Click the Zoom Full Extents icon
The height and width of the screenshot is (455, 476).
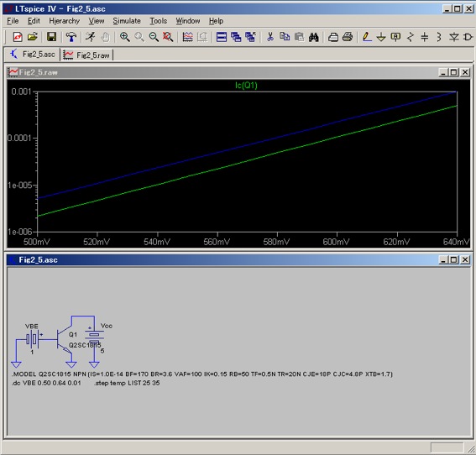tap(168, 37)
